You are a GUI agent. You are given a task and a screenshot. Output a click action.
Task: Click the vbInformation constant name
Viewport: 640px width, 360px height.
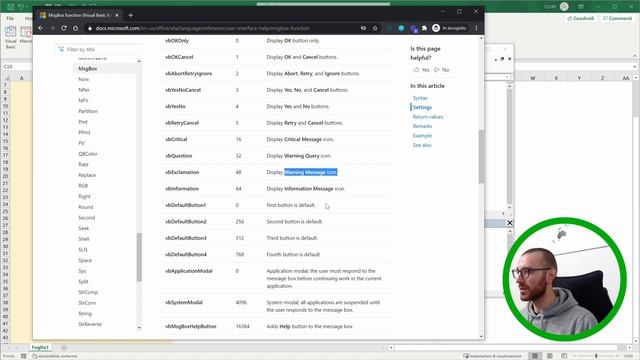(182, 189)
